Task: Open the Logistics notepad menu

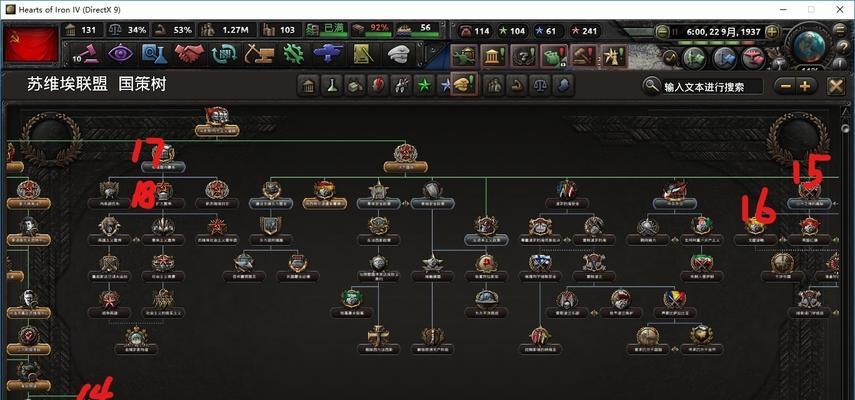Action: tap(363, 53)
